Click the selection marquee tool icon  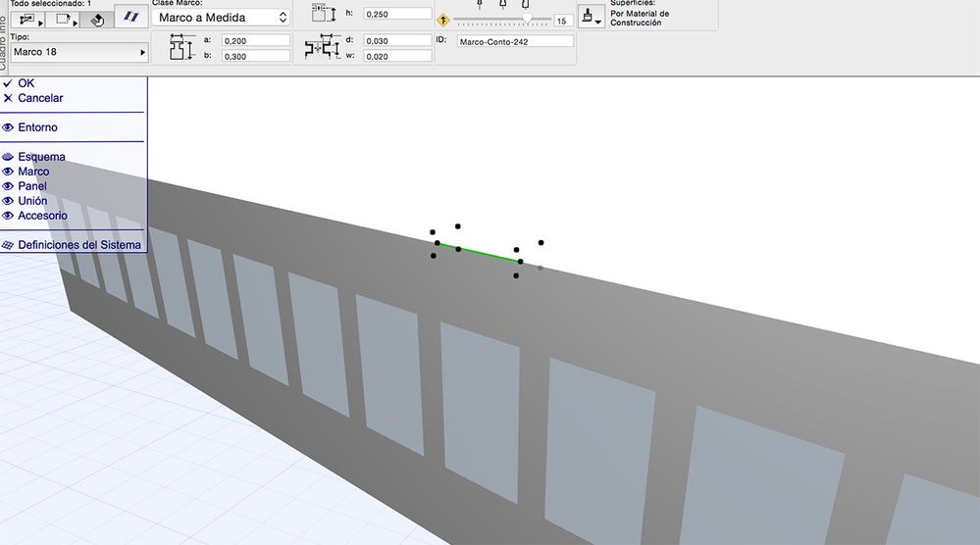(x=63, y=19)
